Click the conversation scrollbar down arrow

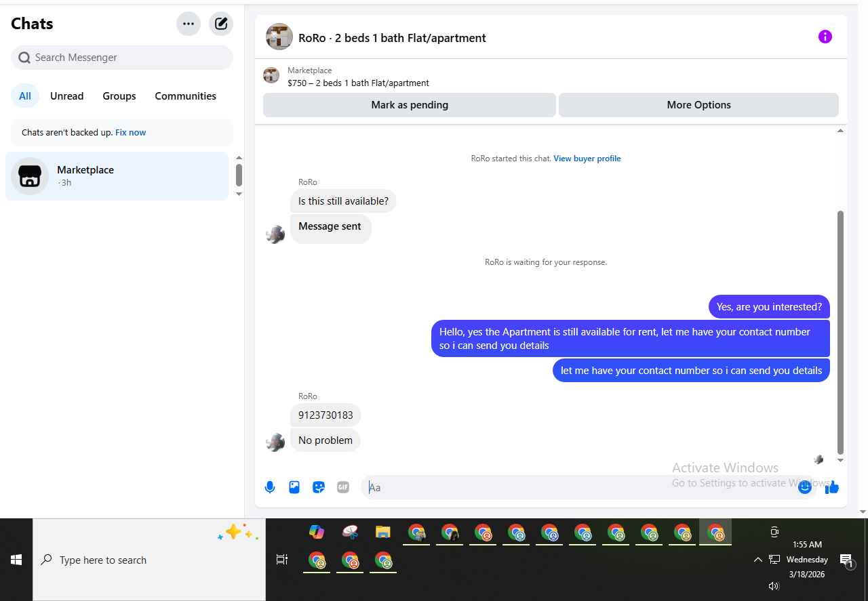[x=841, y=461]
